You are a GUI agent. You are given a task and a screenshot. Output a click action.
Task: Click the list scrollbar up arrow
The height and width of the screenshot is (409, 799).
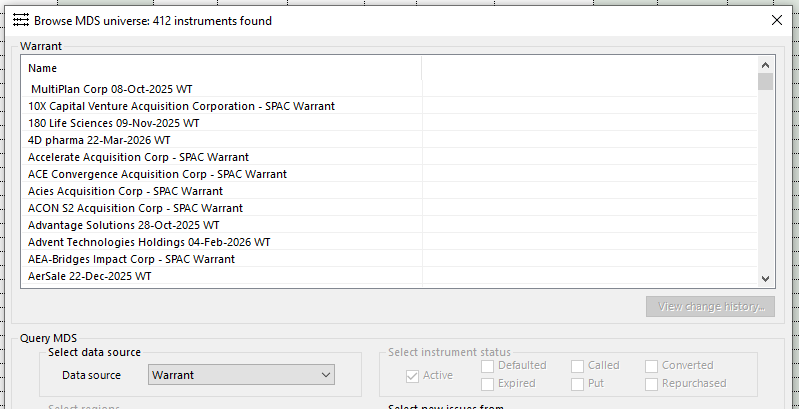coord(765,65)
